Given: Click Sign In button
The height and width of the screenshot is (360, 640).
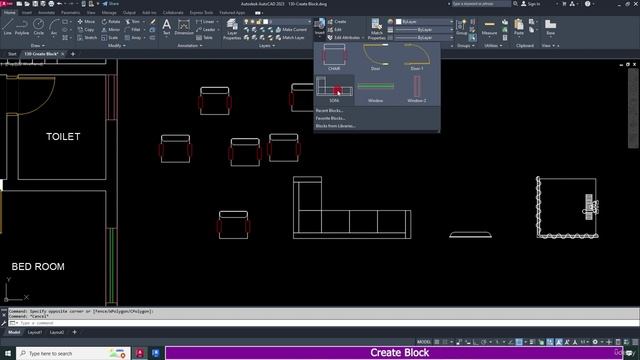Looking at the screenshot, I should 530,4.
